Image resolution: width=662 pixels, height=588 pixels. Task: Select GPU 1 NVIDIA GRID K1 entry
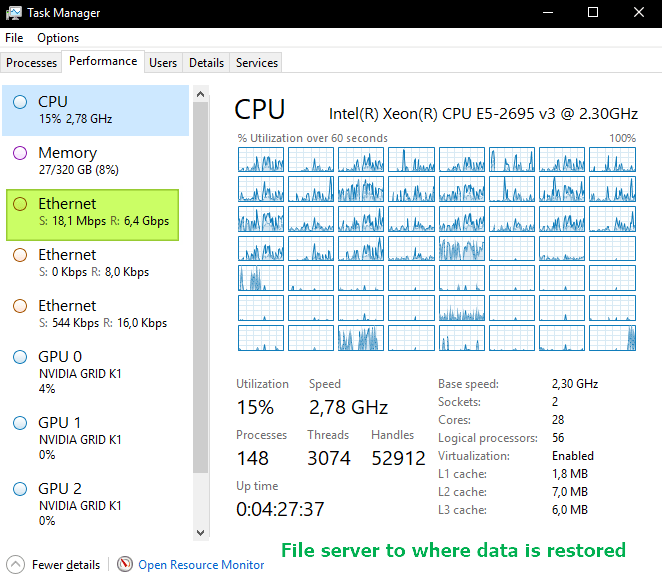pyautogui.click(x=95, y=438)
